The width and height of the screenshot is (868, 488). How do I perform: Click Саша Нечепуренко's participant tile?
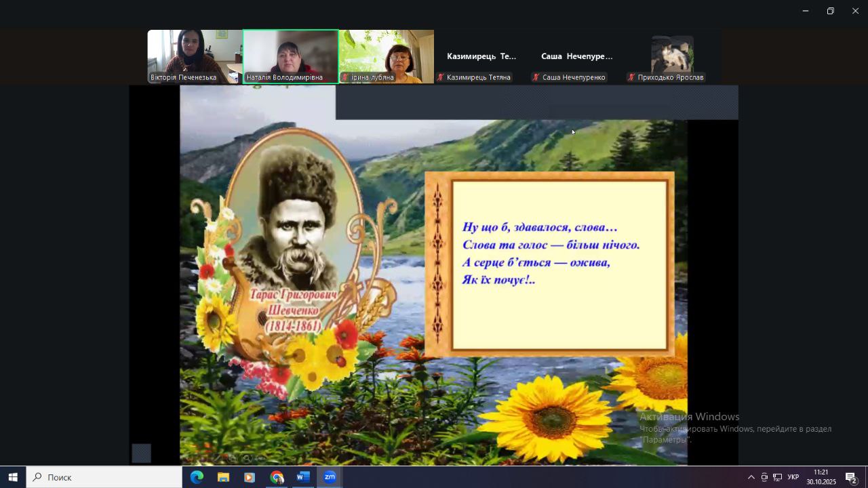pyautogui.click(x=577, y=57)
